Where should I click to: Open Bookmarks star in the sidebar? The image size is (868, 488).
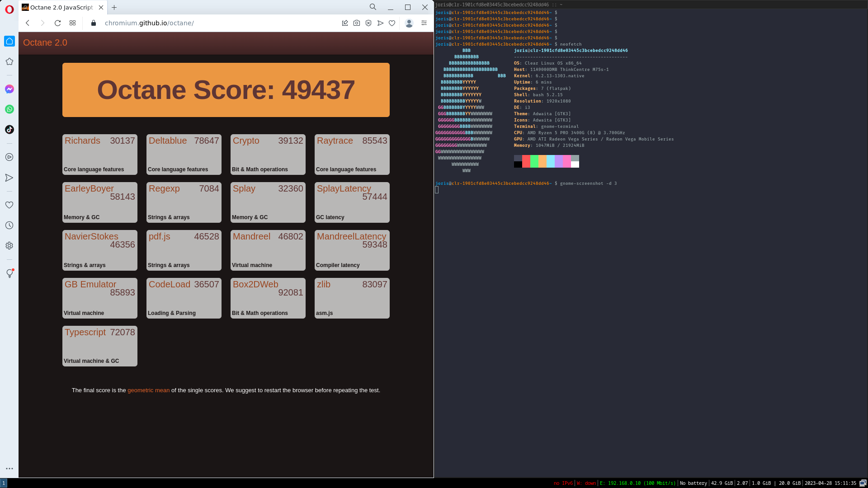point(9,61)
